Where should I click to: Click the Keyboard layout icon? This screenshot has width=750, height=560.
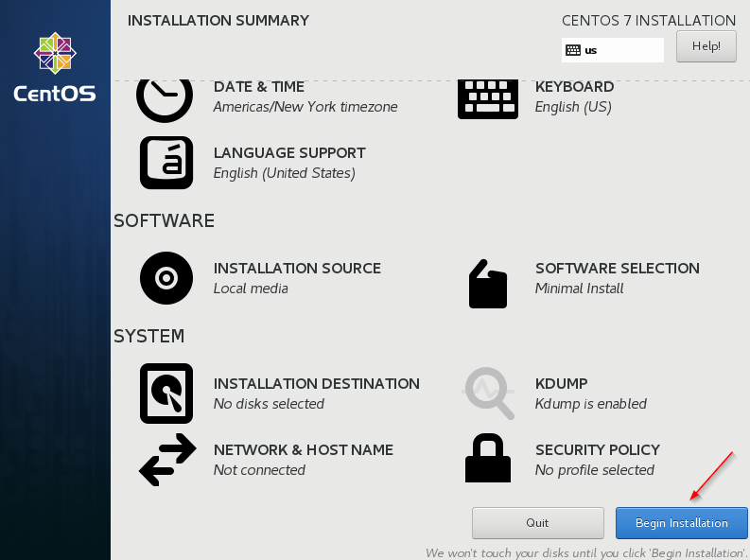click(488, 99)
